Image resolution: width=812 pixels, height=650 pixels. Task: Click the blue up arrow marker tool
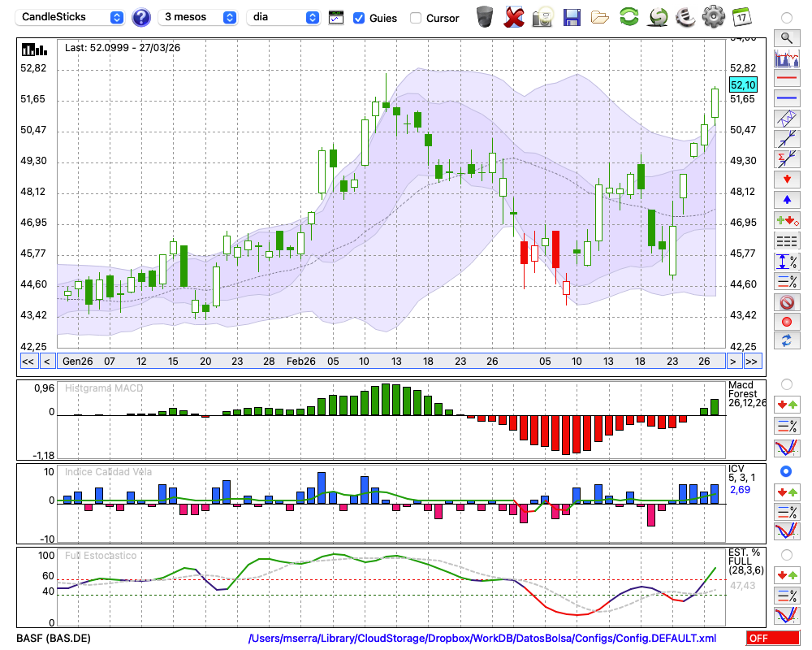[x=786, y=199]
